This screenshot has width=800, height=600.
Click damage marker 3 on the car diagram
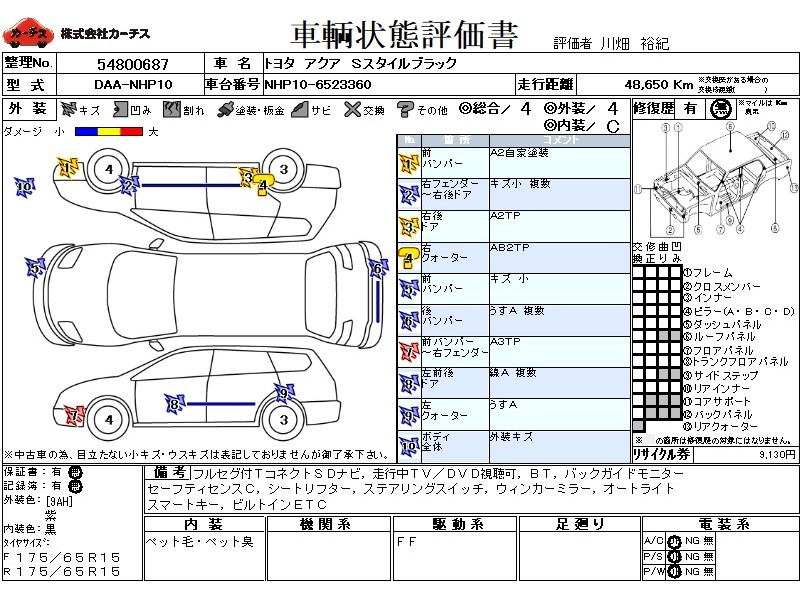pos(247,178)
